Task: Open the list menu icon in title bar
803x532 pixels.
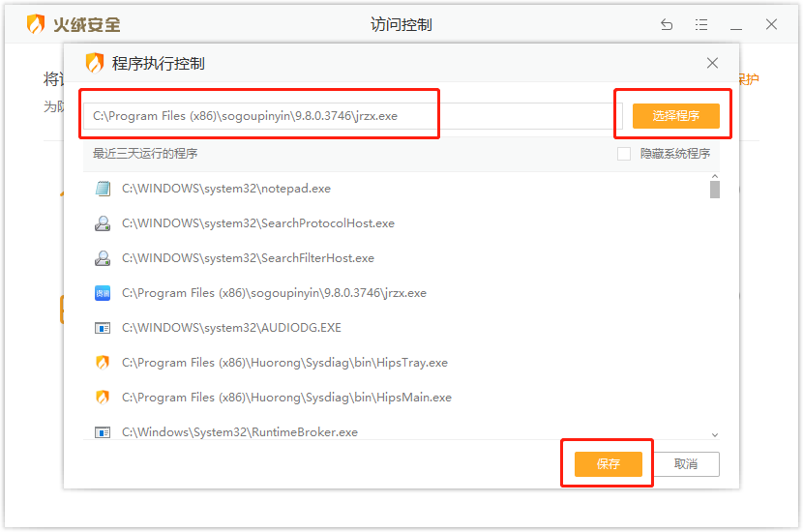Action: click(x=701, y=24)
